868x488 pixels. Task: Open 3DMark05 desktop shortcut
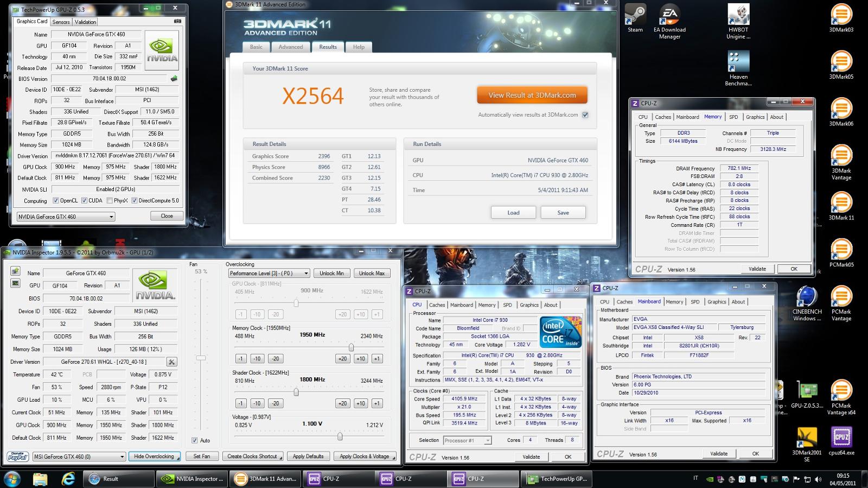841,65
